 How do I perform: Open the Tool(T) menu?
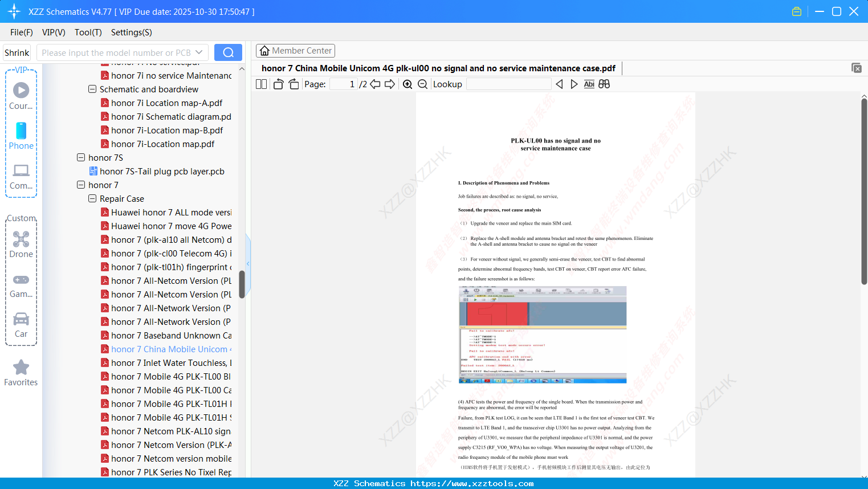click(x=88, y=32)
